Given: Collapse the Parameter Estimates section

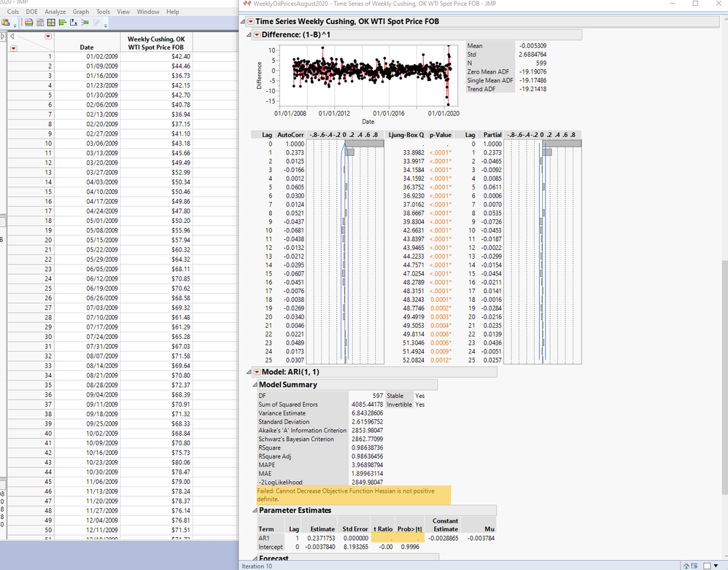Looking at the screenshot, I should [254, 511].
